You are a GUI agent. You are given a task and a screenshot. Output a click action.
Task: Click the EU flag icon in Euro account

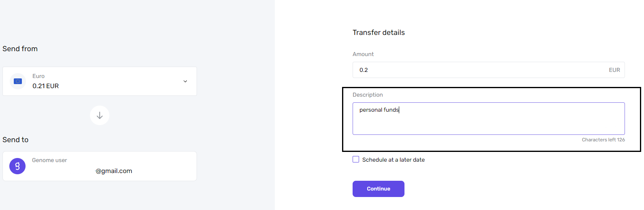[x=18, y=81]
